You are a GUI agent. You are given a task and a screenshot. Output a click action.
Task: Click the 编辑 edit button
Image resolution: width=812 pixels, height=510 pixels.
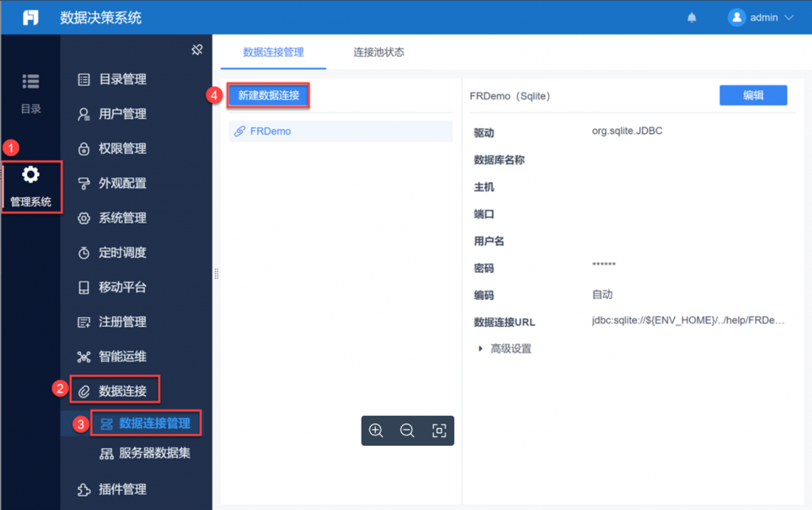(x=753, y=95)
